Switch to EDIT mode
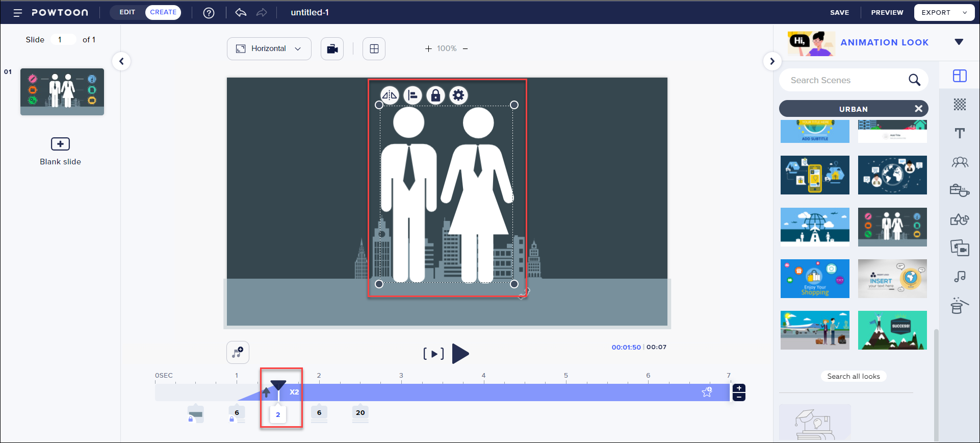This screenshot has width=980, height=443. [127, 12]
